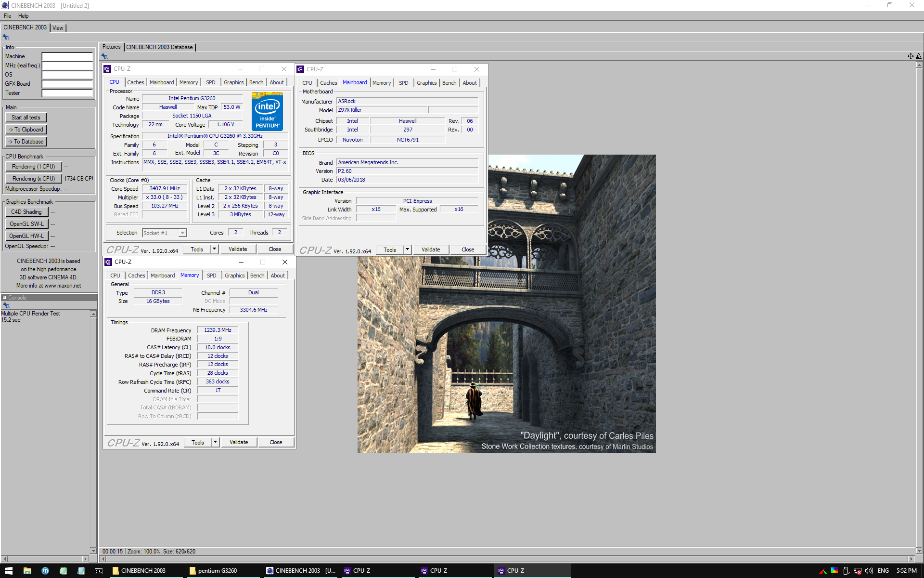Switch to the CINEBENCH 2003 Database tab
The width and height of the screenshot is (924, 578).
point(160,47)
